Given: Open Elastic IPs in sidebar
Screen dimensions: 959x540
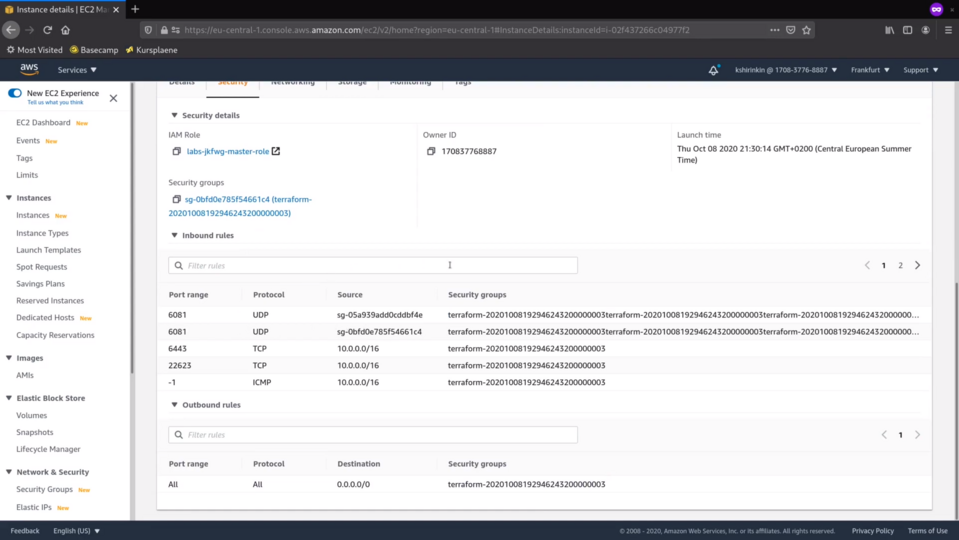Looking at the screenshot, I should (34, 507).
